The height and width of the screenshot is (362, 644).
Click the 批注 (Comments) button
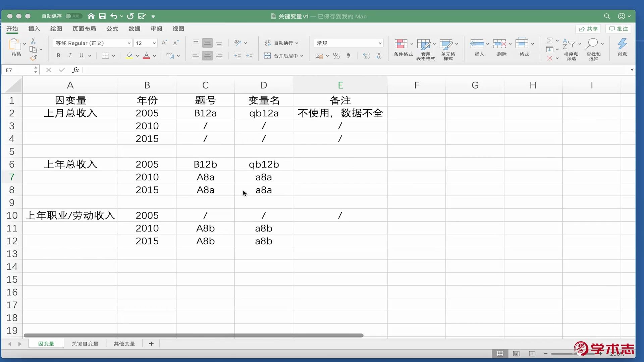(x=618, y=29)
